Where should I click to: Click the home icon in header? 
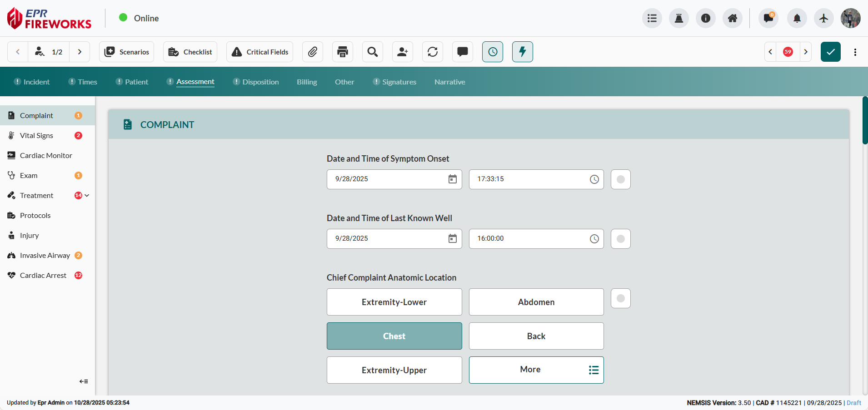732,18
